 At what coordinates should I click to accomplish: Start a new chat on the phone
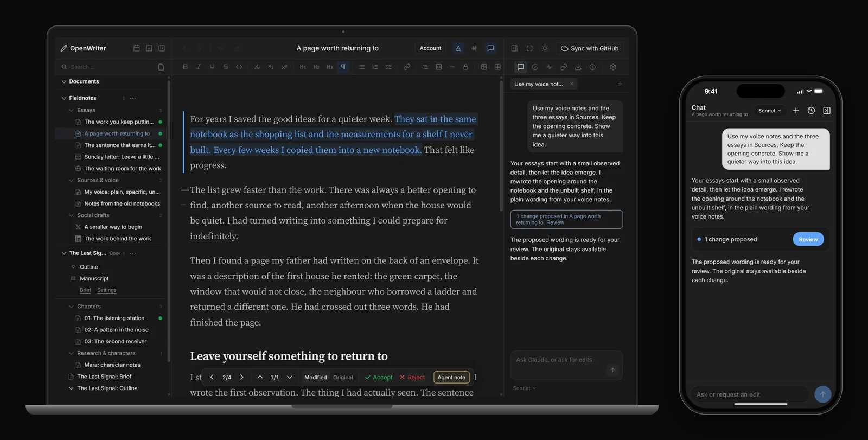point(796,111)
